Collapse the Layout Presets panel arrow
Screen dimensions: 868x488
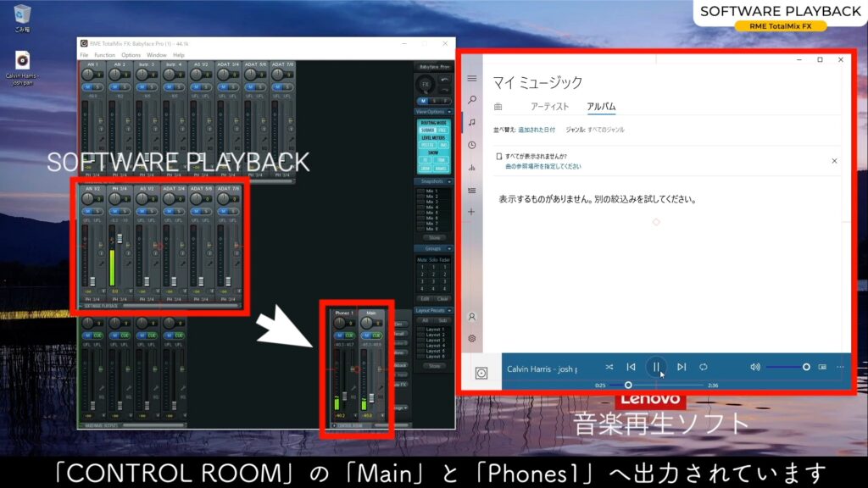tap(449, 310)
